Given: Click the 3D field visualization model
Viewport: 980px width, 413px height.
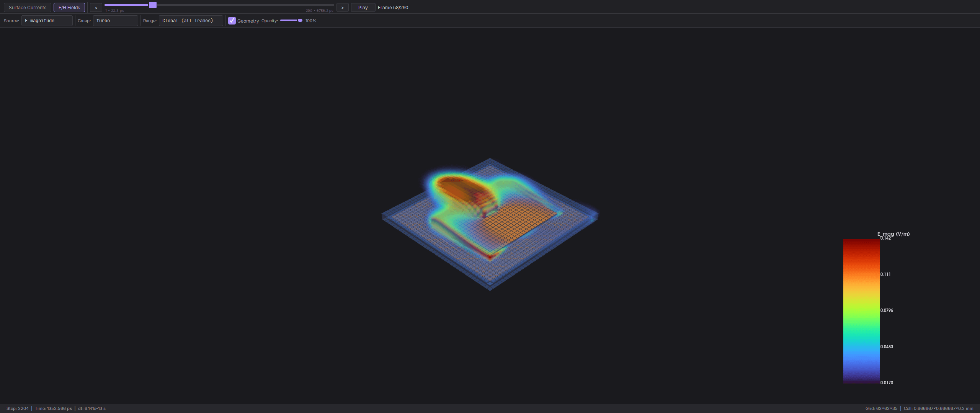Looking at the screenshot, I should 490,224.
